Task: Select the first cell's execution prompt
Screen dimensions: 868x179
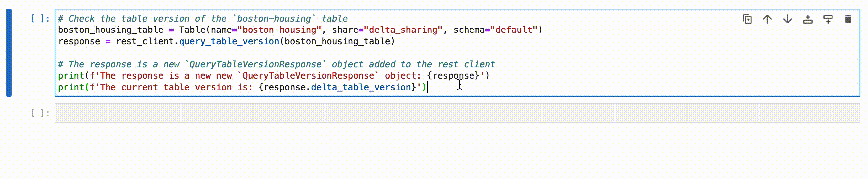Action: 40,19
